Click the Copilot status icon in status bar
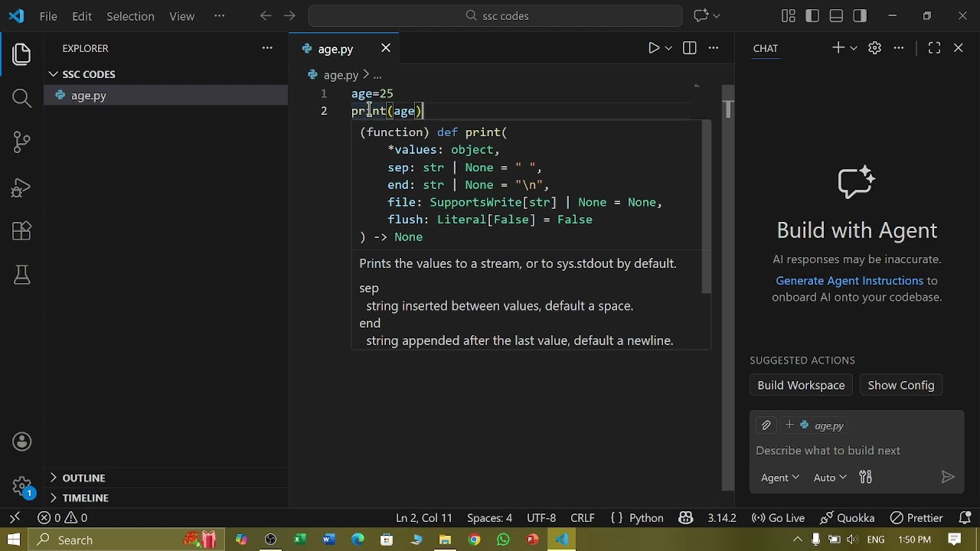Viewport: 980px width, 551px height. [x=685, y=518]
